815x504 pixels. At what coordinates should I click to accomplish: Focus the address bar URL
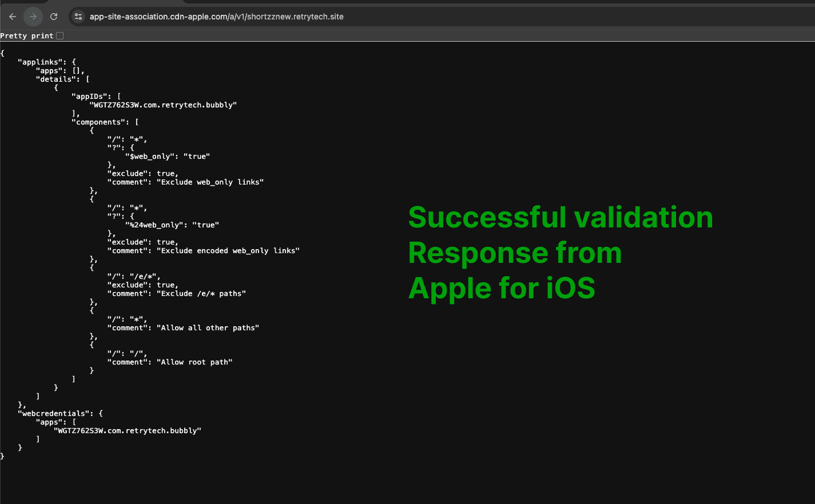[x=216, y=17]
